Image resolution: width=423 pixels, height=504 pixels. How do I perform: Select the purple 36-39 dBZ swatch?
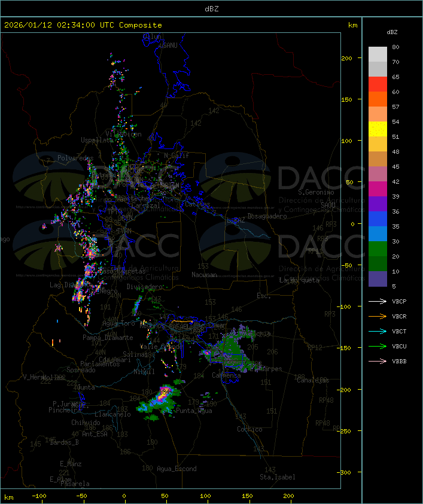[378, 204]
